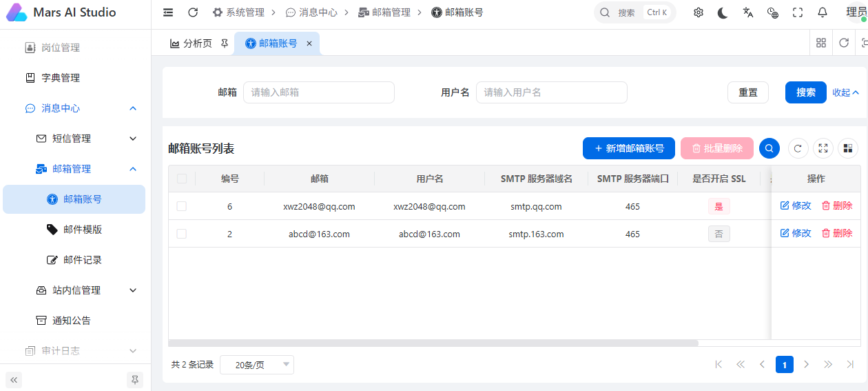Close the 邮箱账号 tab
868x391 pixels.
click(309, 43)
